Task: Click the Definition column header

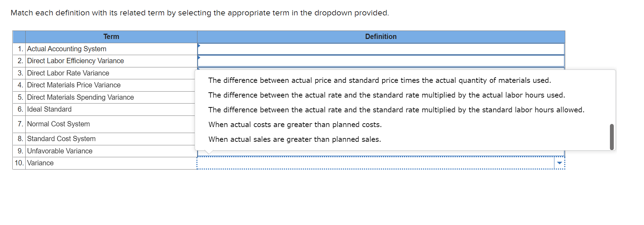Action: [x=381, y=37]
